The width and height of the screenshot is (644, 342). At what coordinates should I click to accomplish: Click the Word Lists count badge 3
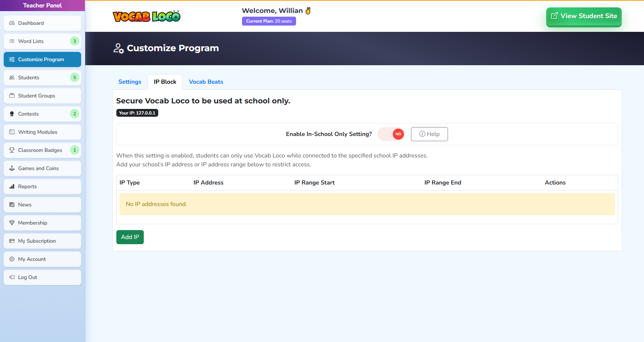pyautogui.click(x=74, y=41)
